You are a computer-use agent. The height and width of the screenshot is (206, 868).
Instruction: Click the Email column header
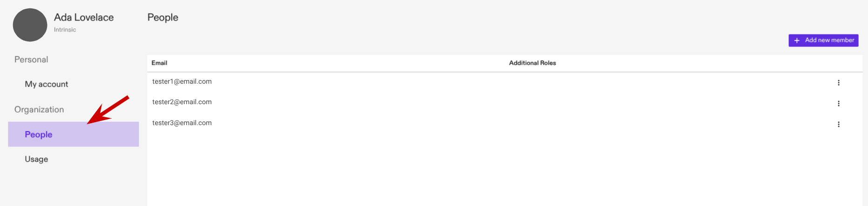(159, 63)
